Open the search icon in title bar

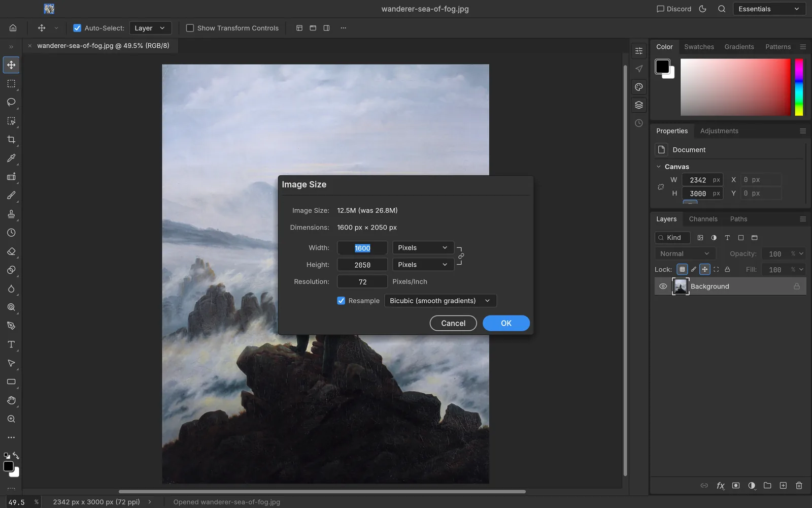(722, 9)
